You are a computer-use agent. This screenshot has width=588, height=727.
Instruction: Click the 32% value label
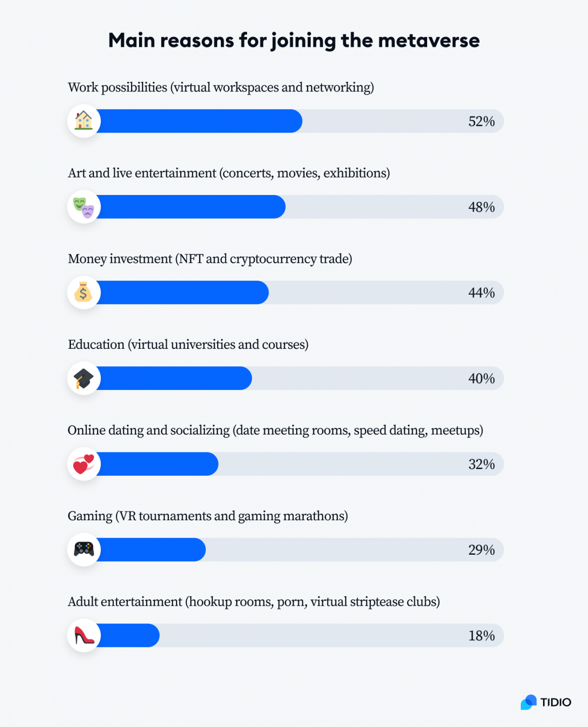[481, 464]
